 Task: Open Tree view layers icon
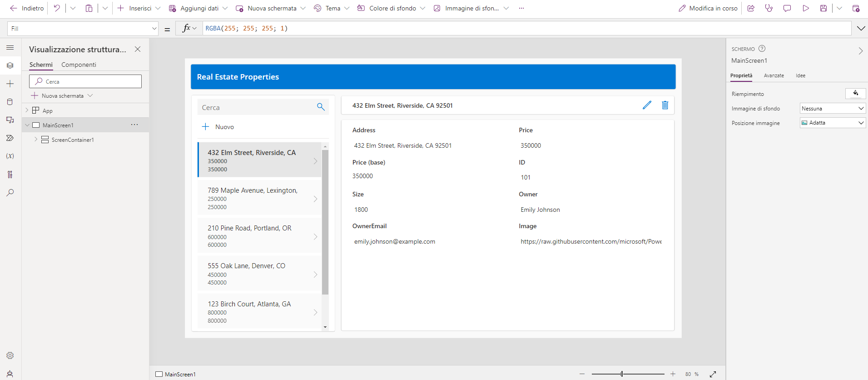coord(10,65)
